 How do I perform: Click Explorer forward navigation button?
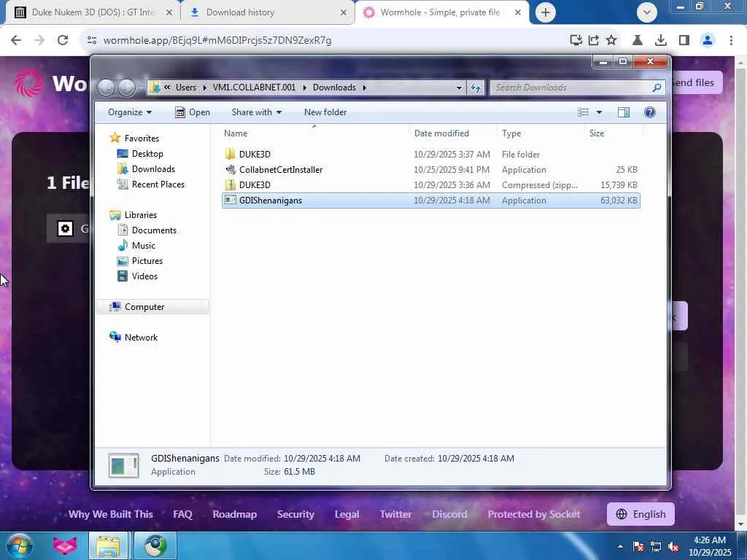[127, 87]
